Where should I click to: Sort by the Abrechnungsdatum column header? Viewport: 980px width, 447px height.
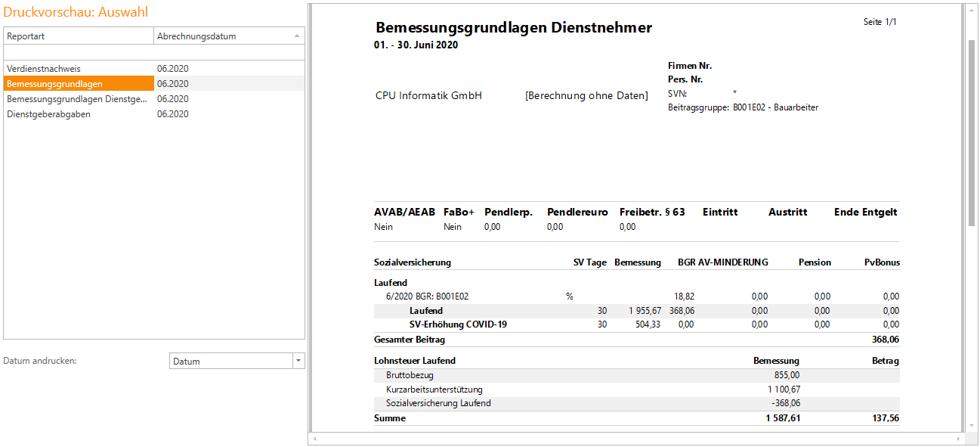[x=229, y=36]
